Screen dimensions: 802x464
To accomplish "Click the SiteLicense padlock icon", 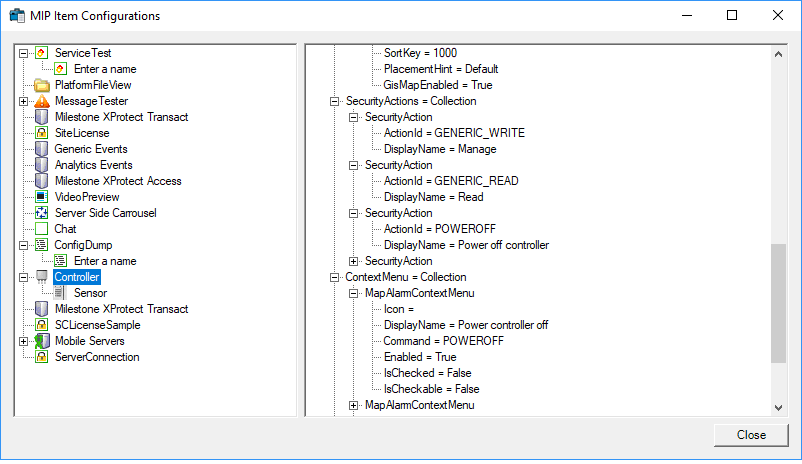I will [41, 133].
